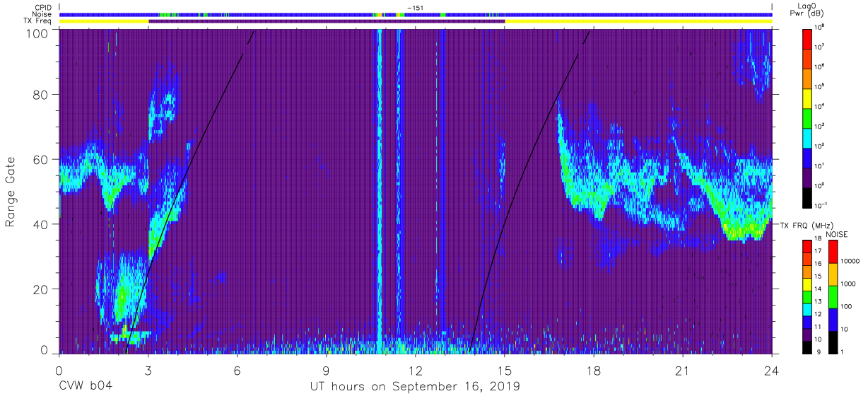Click the 10000 label on NOISE legend
The width and height of the screenshot is (868, 401).
coord(850,262)
